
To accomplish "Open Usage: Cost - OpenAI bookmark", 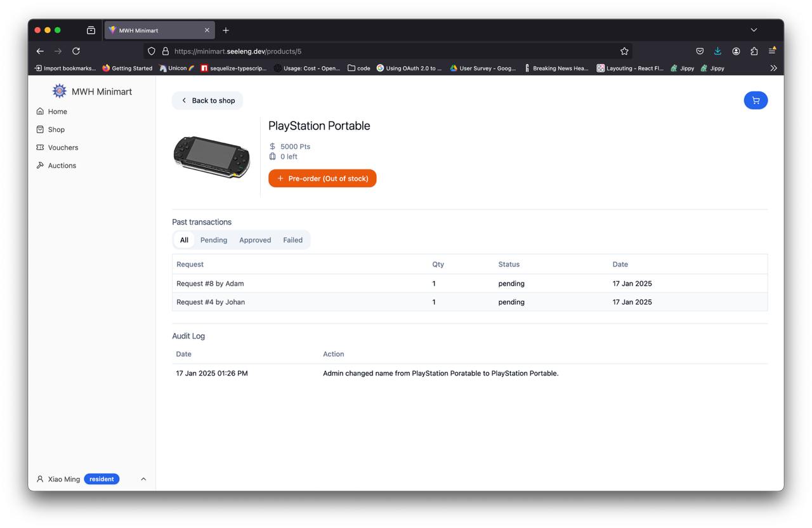I will tap(307, 68).
